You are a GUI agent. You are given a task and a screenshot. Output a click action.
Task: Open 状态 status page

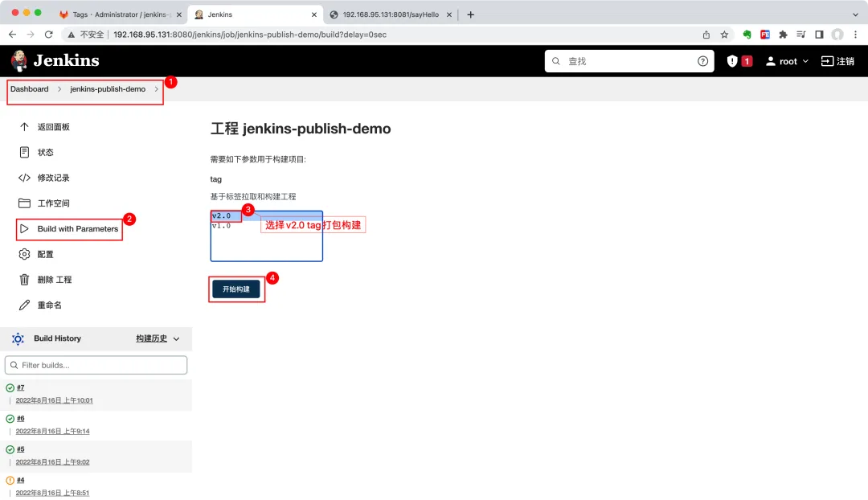coord(45,152)
